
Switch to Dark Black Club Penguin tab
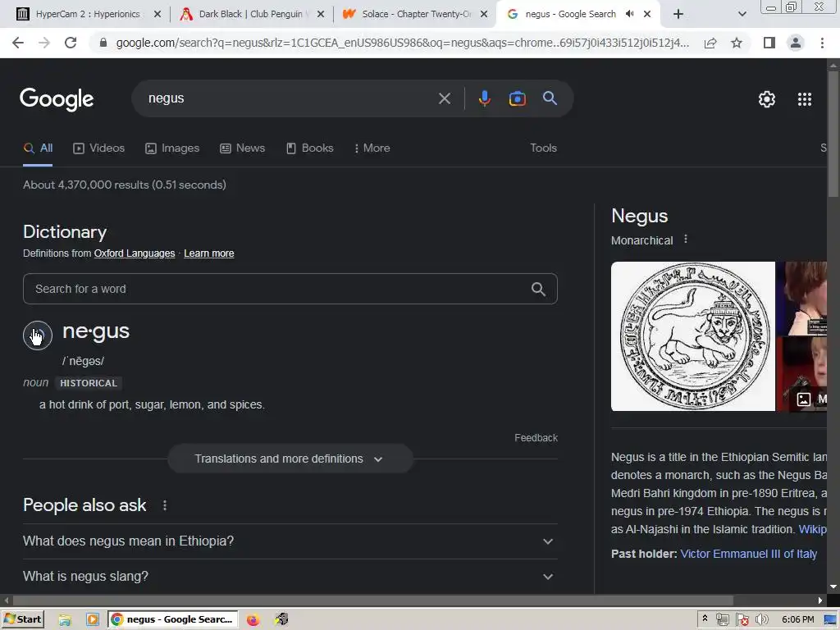(x=251, y=14)
